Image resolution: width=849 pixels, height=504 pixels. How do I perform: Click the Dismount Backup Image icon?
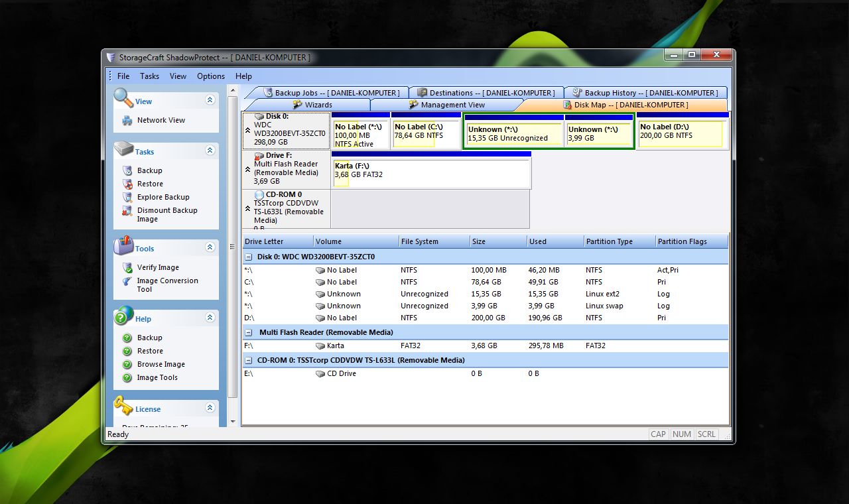tap(127, 211)
